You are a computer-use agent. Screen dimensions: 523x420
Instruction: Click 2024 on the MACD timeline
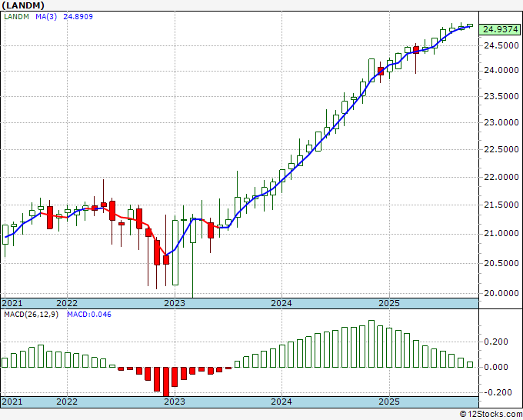[281, 402]
